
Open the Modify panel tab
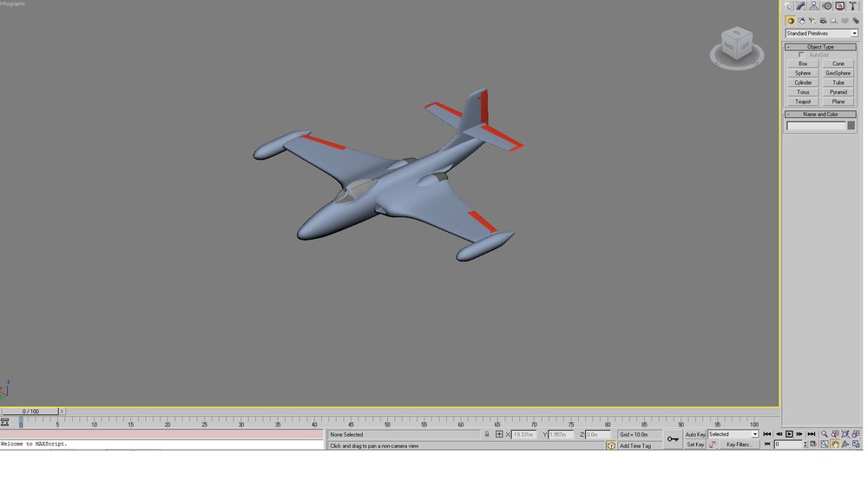point(801,6)
